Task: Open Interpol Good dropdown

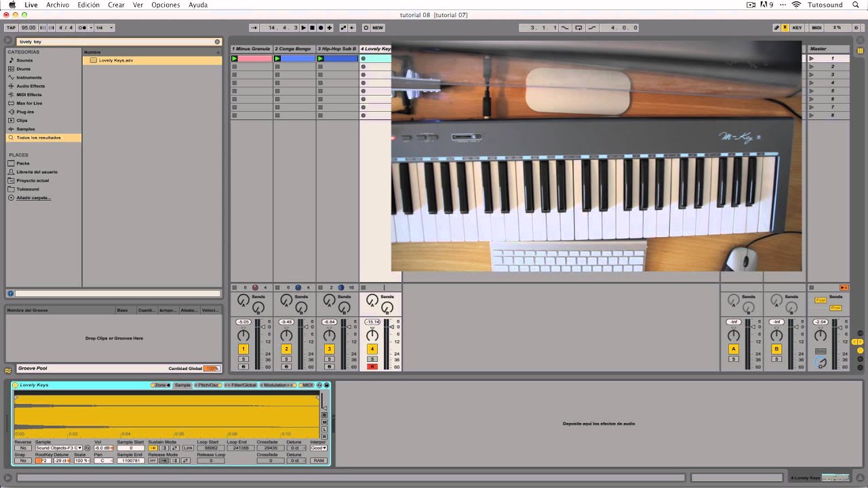Action: [x=319, y=448]
